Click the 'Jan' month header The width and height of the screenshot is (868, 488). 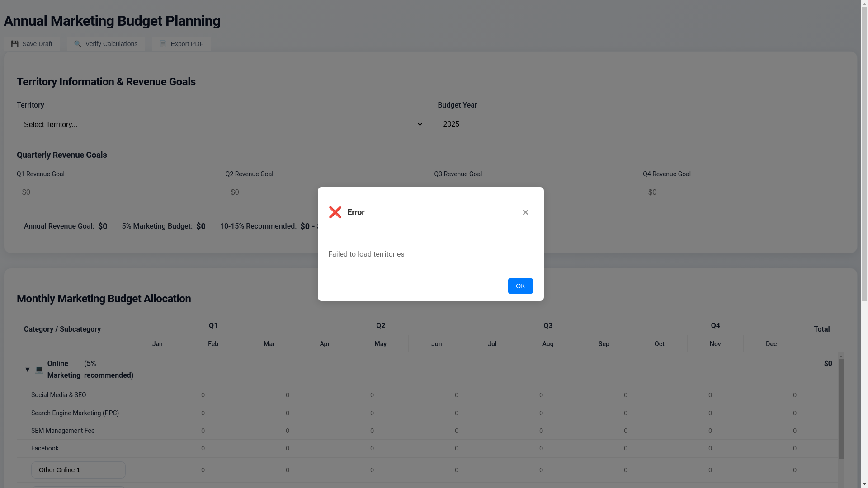coord(157,344)
